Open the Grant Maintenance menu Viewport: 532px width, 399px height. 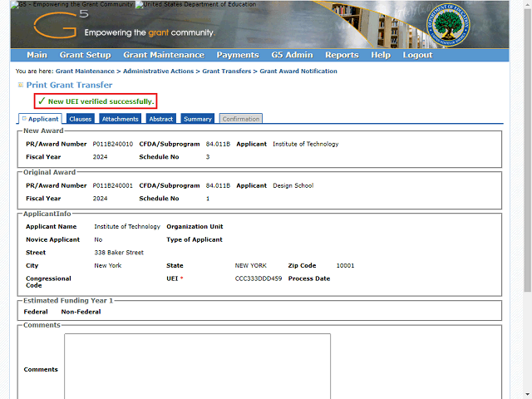[163, 55]
